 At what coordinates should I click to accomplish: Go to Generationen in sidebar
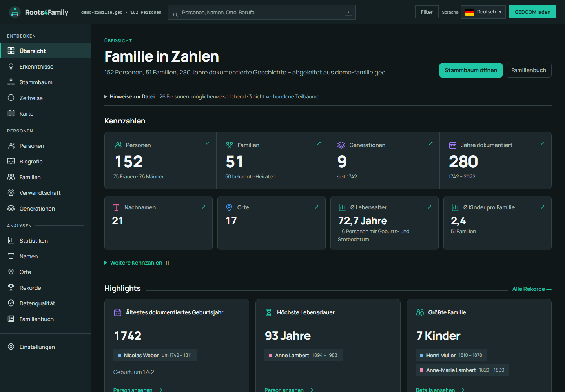coord(46,209)
